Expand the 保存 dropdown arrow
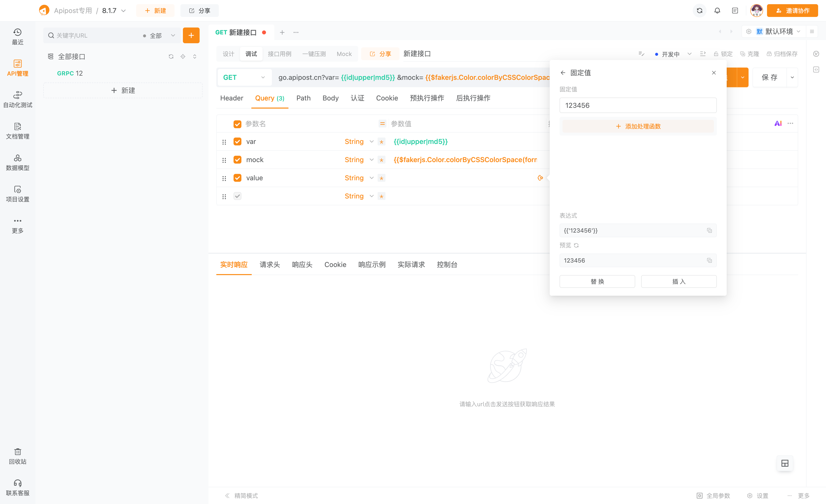The height and width of the screenshot is (504, 826). click(792, 77)
